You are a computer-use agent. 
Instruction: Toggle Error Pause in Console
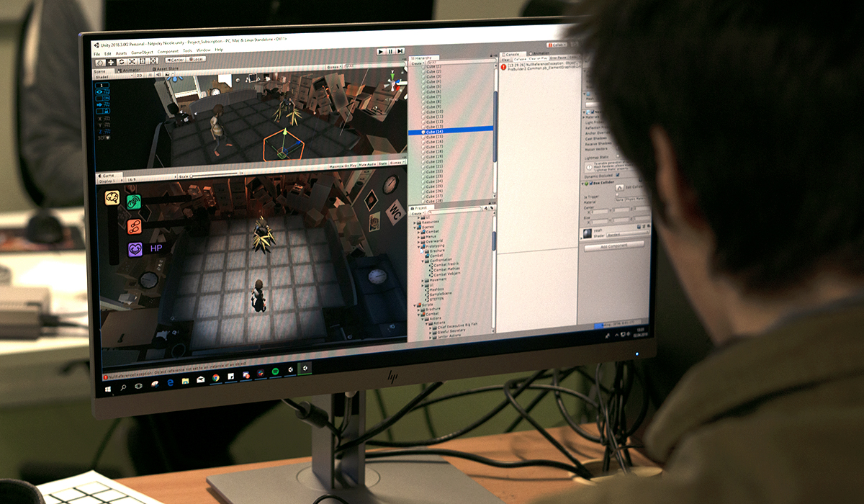point(558,58)
